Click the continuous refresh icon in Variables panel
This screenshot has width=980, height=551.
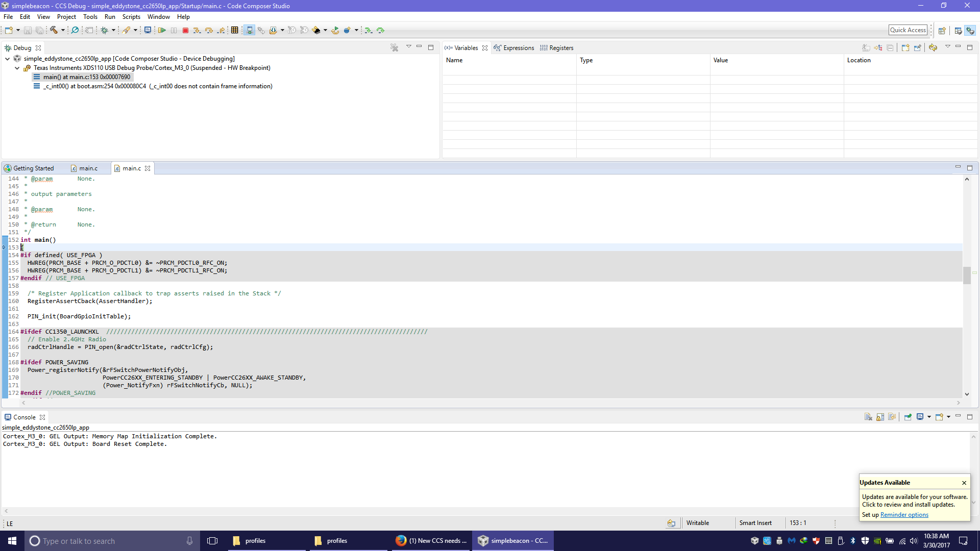(x=933, y=47)
